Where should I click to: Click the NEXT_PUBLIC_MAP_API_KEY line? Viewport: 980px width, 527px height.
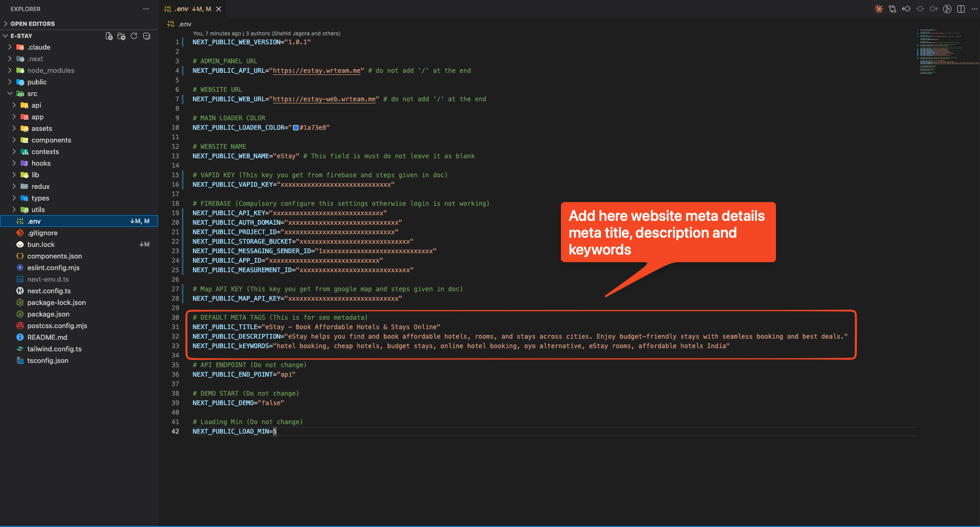(x=297, y=299)
